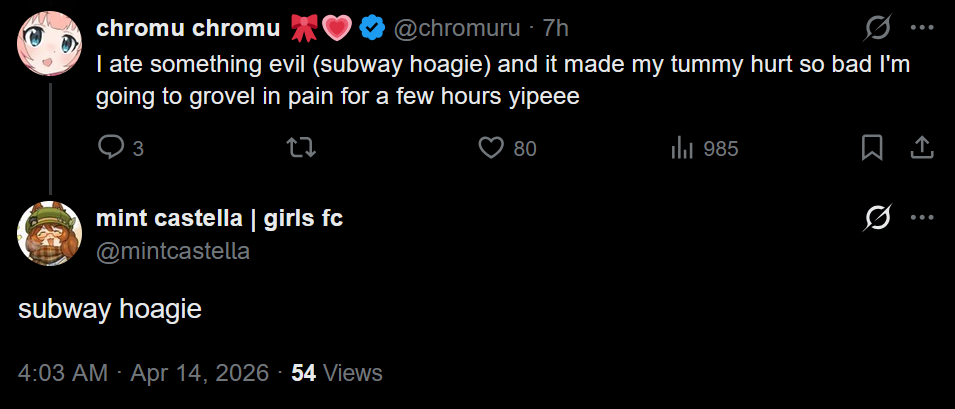This screenshot has height=409, width=955.
Task: Retweet chromu chromu's subway hoagie post
Action: pyautogui.click(x=301, y=148)
